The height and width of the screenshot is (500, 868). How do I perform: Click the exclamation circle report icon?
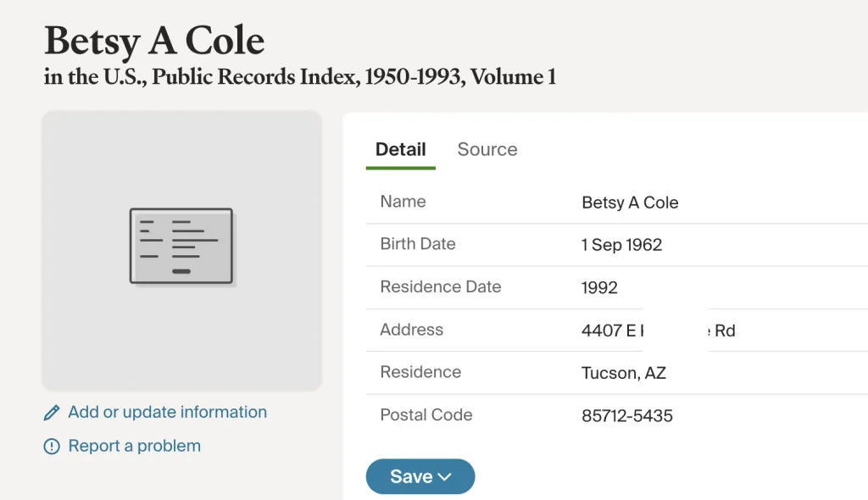coord(52,447)
